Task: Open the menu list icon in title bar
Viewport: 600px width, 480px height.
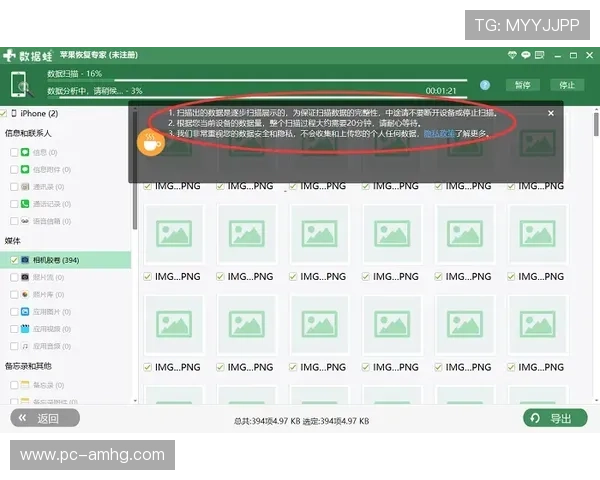Action: point(540,56)
